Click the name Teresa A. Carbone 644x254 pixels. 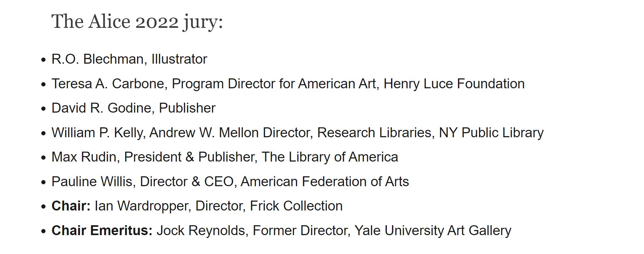[108, 84]
